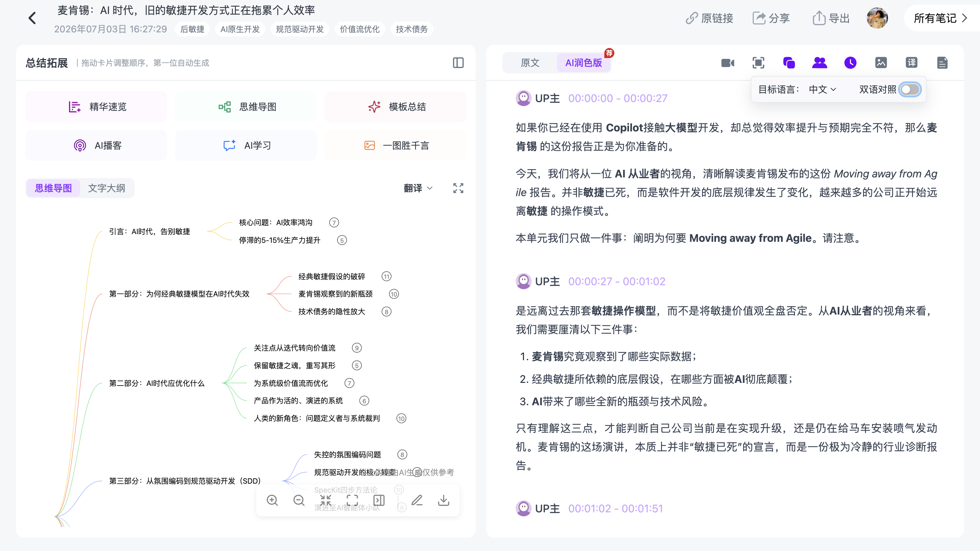980x551 pixels.
Task: Click the 分享 share button
Action: [772, 18]
